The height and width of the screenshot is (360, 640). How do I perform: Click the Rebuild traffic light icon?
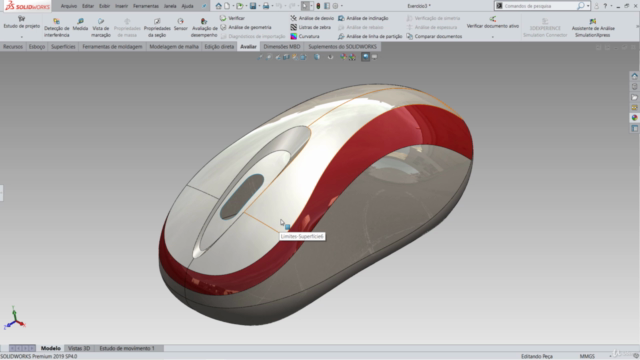pos(318,6)
